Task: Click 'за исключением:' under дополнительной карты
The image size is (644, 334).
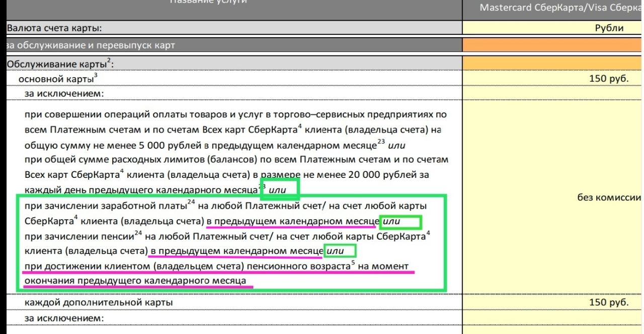Action: [64, 318]
